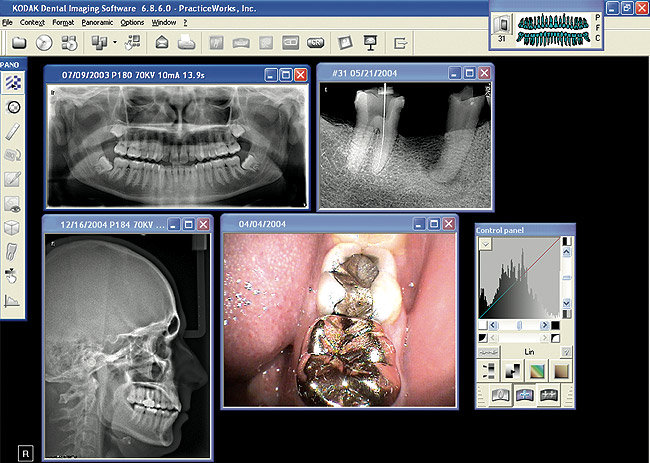Image resolution: width=650 pixels, height=463 pixels.
Task: Open the Format menu
Action: (x=63, y=21)
